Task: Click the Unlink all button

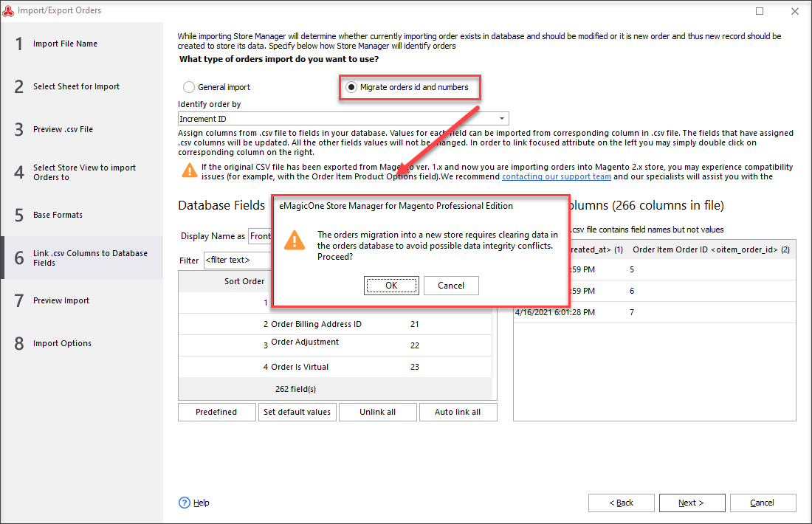Action: pos(377,412)
